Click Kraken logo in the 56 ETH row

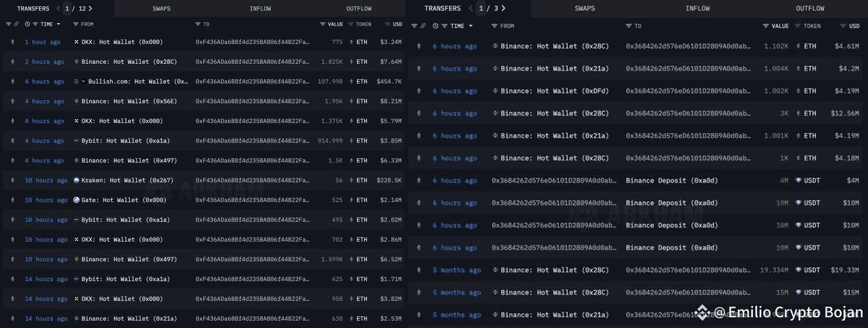click(x=76, y=180)
